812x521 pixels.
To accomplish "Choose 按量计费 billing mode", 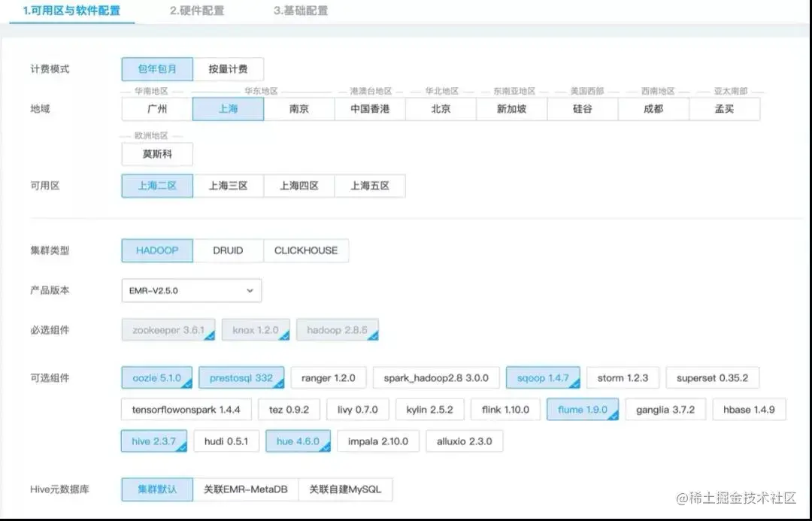I will pyautogui.click(x=231, y=68).
